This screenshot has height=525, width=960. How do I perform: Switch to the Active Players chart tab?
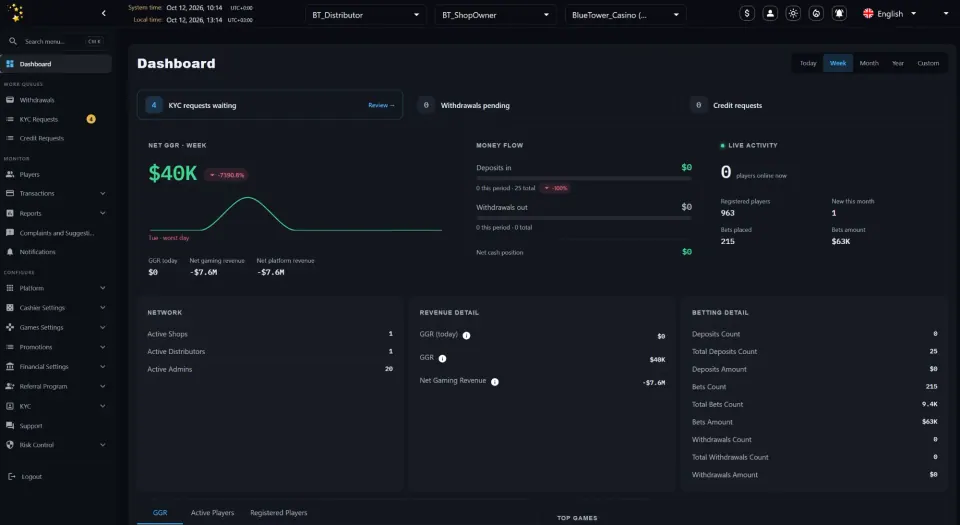[x=212, y=513]
